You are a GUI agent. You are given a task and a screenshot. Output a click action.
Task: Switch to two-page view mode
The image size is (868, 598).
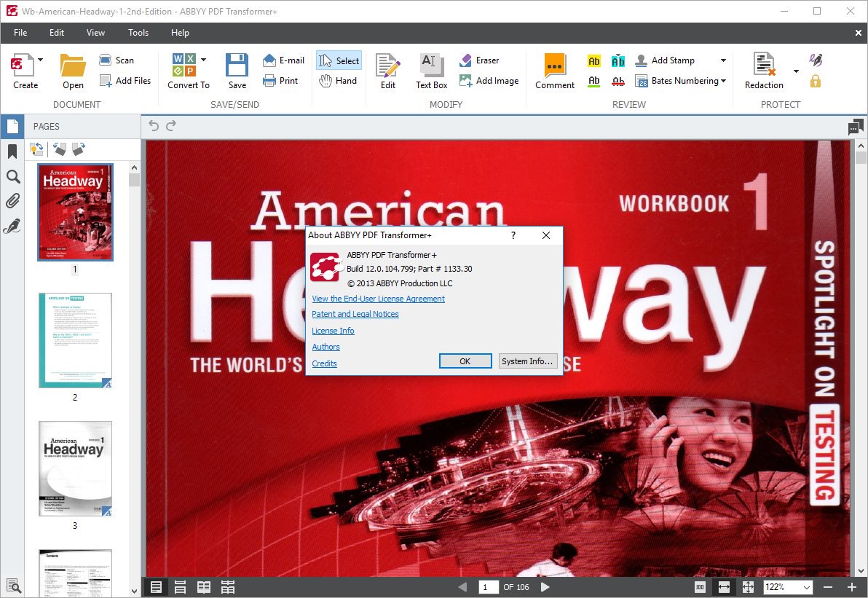pyautogui.click(x=204, y=588)
